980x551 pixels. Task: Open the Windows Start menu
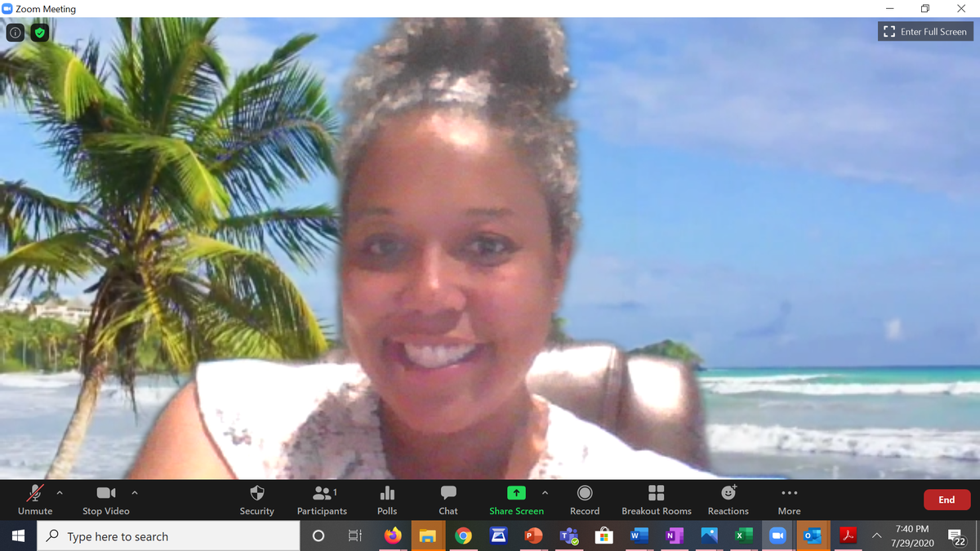coord(18,536)
